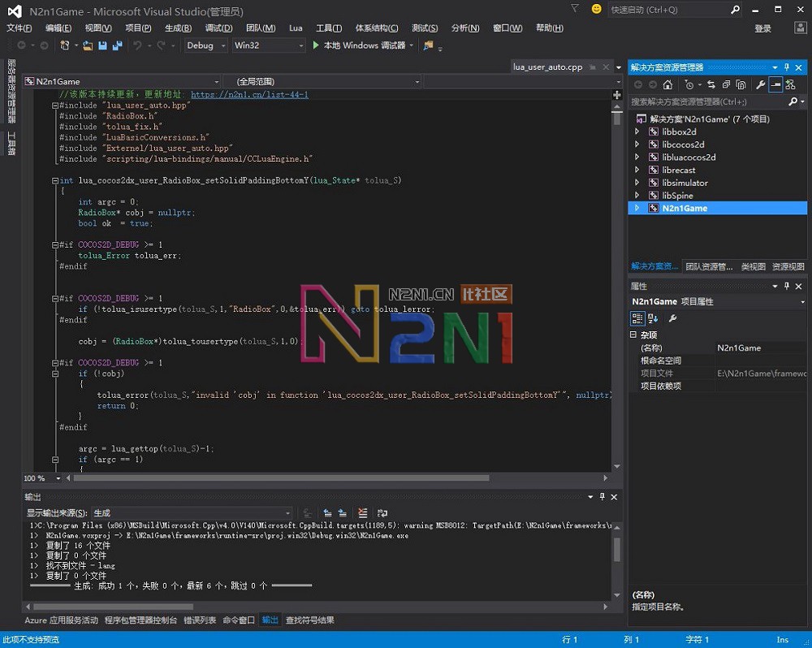Expand the libcocos2d project node
The height and width of the screenshot is (648, 812).
(x=637, y=144)
